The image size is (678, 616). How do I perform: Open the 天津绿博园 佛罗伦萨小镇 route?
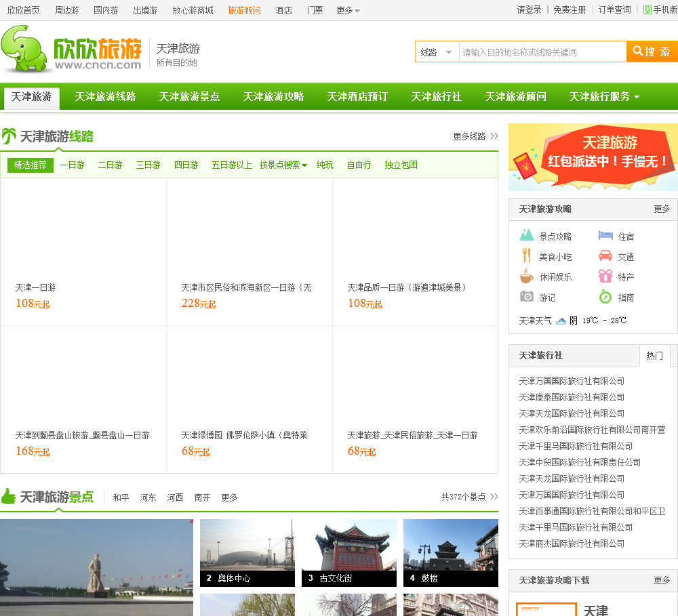[244, 435]
